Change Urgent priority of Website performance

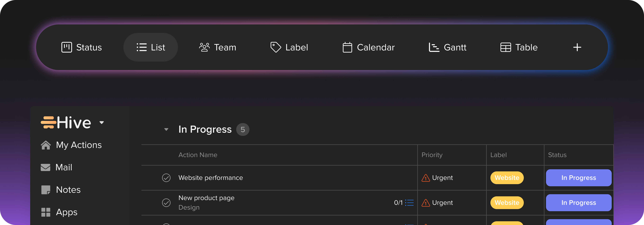pos(442,178)
